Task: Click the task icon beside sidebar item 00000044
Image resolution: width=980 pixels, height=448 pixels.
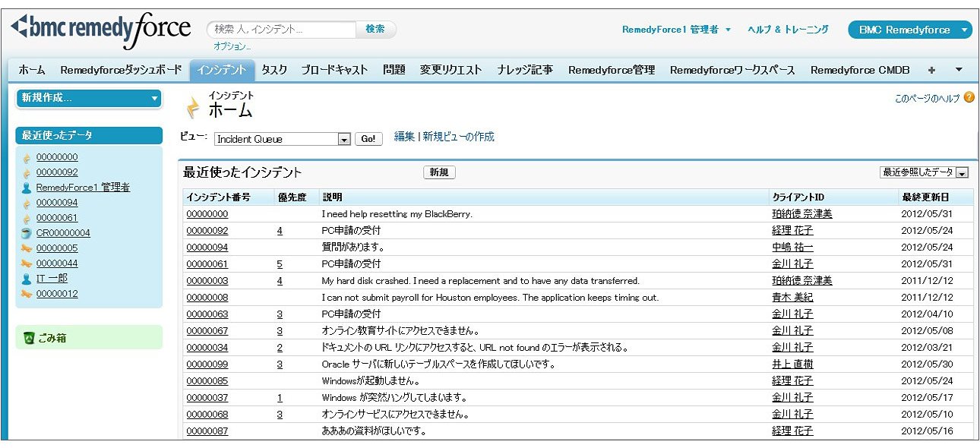Action: pyautogui.click(x=27, y=263)
